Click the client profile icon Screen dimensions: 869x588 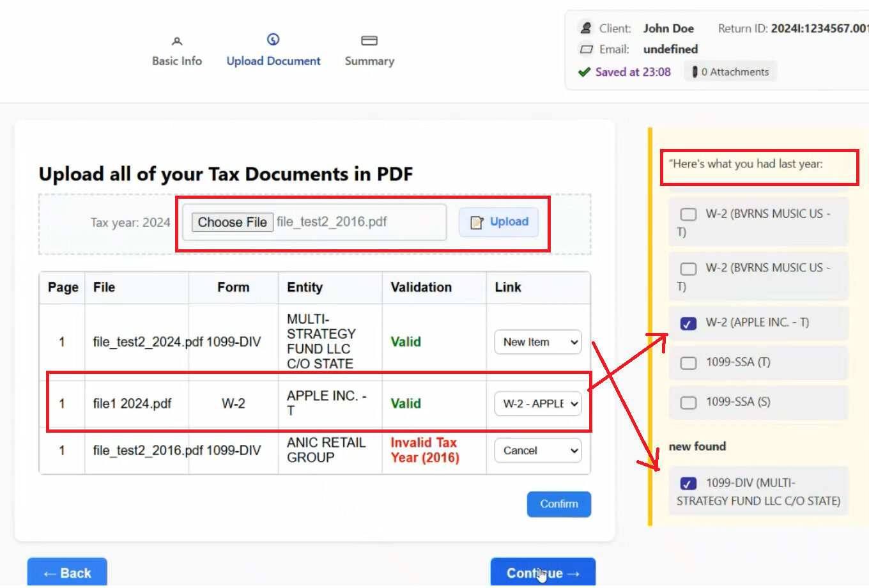click(585, 28)
